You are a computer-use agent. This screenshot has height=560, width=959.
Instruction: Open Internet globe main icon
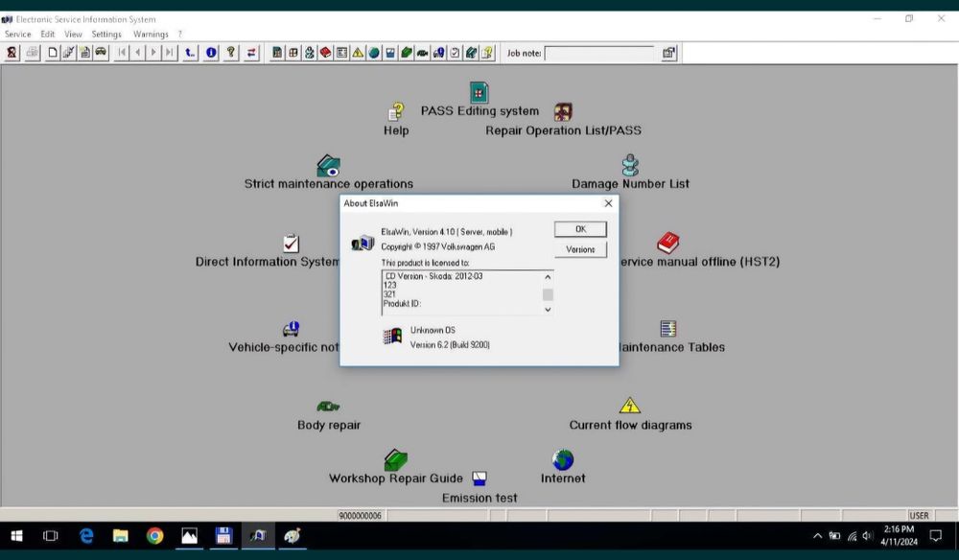click(x=563, y=459)
